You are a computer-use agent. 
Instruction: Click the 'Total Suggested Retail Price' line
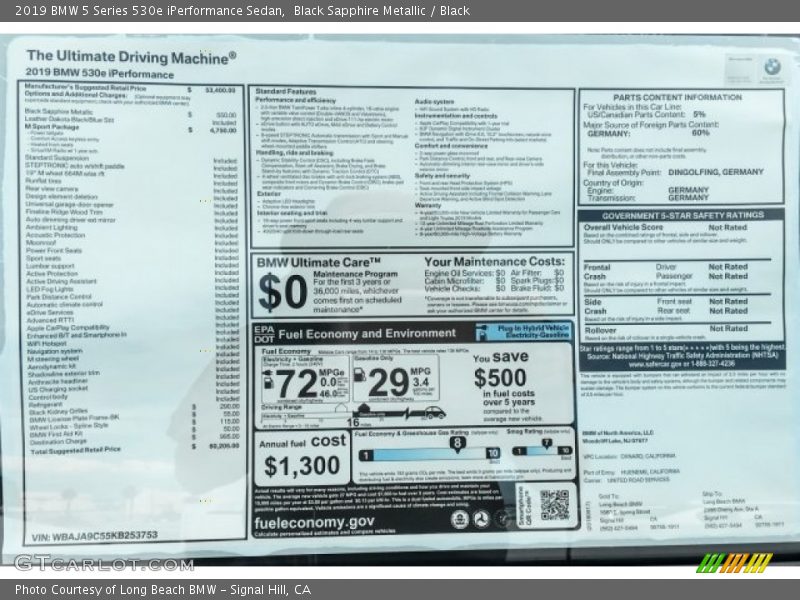pos(135,448)
